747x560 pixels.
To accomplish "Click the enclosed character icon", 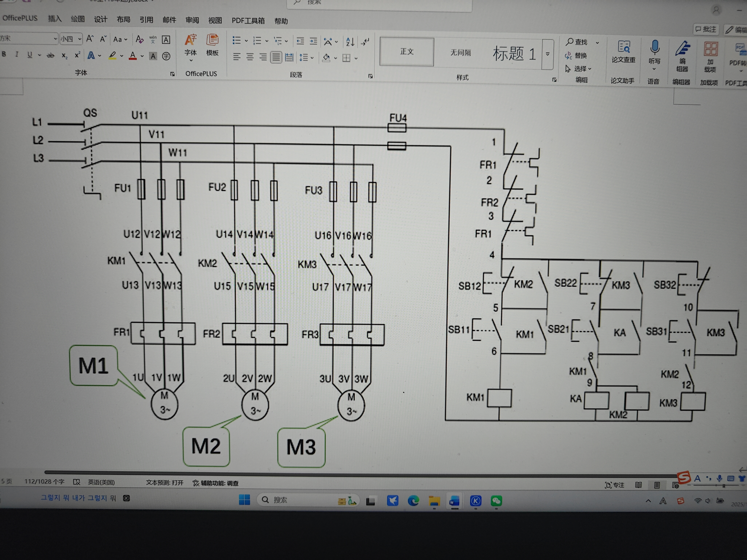I will coord(166,56).
